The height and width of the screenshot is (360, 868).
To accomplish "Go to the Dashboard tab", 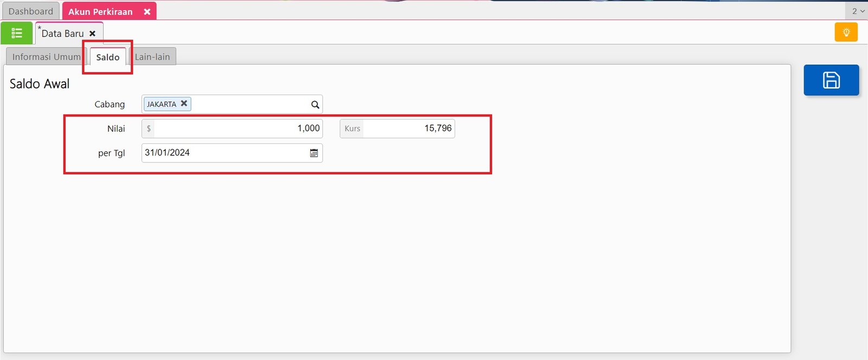I will coord(31,11).
